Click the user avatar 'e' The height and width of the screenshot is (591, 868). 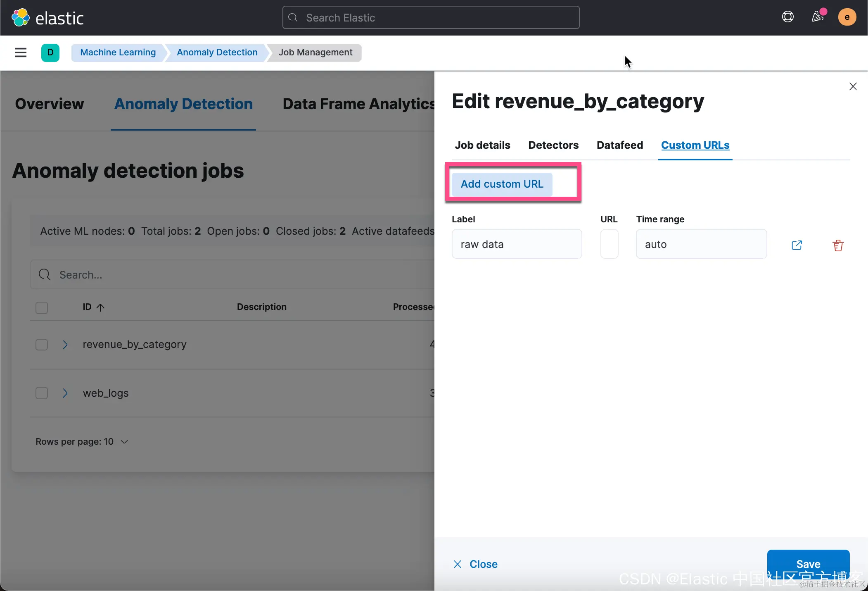point(847,17)
